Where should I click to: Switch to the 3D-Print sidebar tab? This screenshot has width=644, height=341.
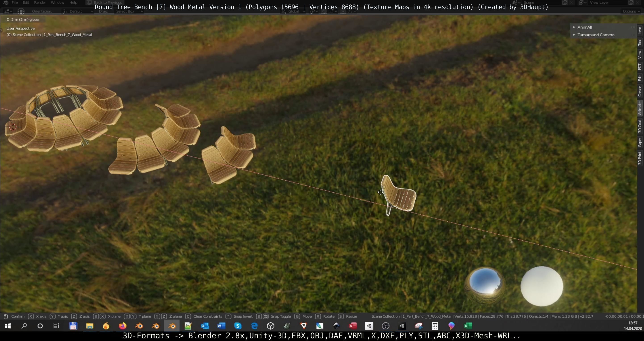coord(640,158)
